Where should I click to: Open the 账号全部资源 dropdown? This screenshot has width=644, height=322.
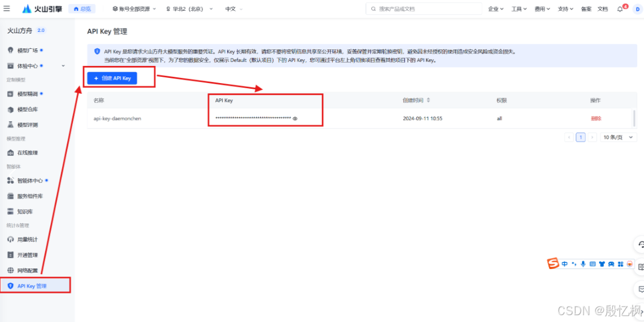(134, 9)
